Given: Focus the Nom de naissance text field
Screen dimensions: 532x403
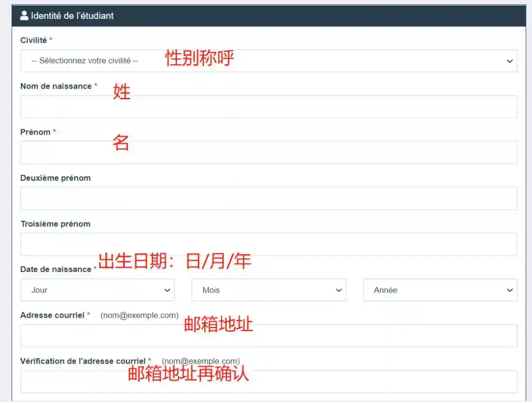Looking at the screenshot, I should click(x=268, y=107).
